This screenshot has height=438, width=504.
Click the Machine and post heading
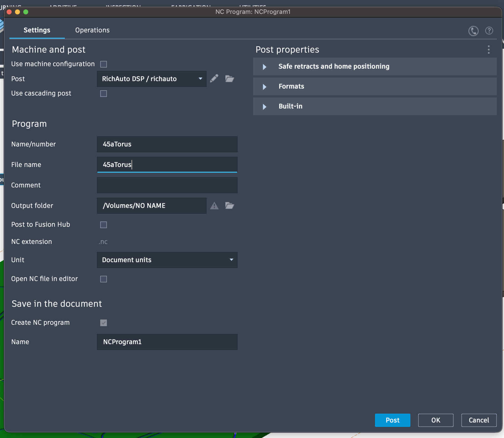click(x=49, y=50)
